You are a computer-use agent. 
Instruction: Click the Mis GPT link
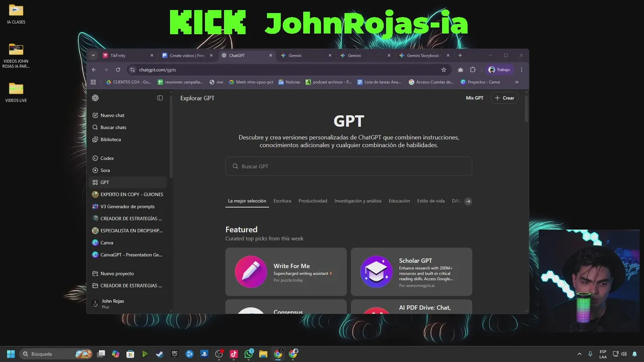coord(474,98)
